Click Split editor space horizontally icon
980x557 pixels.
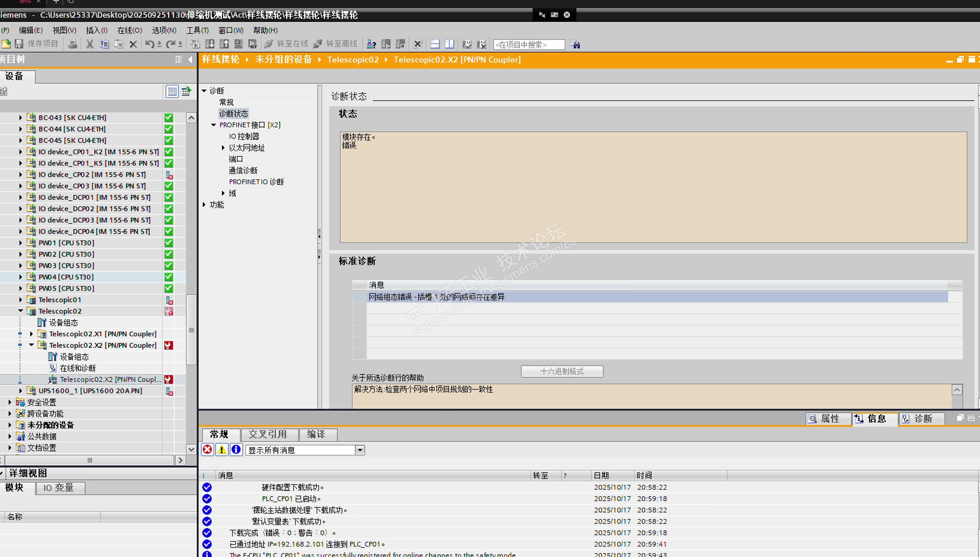click(435, 44)
